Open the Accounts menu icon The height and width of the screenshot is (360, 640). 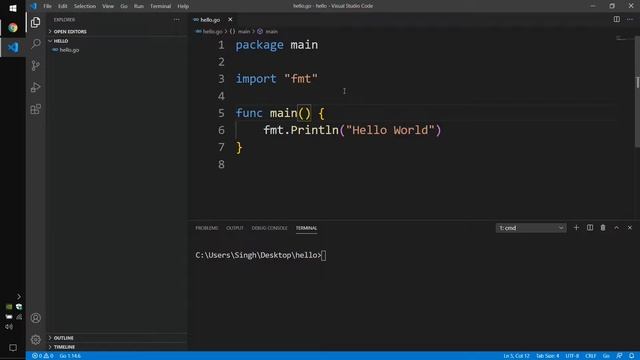36,318
